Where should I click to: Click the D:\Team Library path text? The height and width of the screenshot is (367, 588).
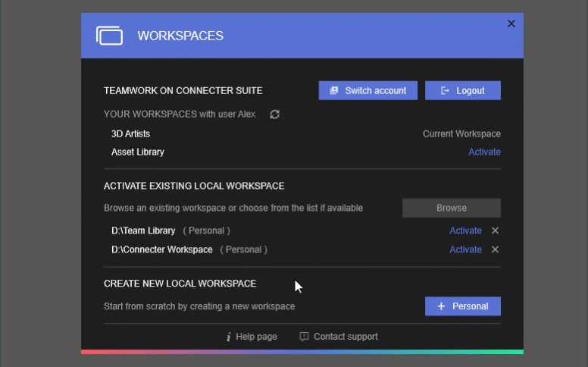pyautogui.click(x=143, y=231)
